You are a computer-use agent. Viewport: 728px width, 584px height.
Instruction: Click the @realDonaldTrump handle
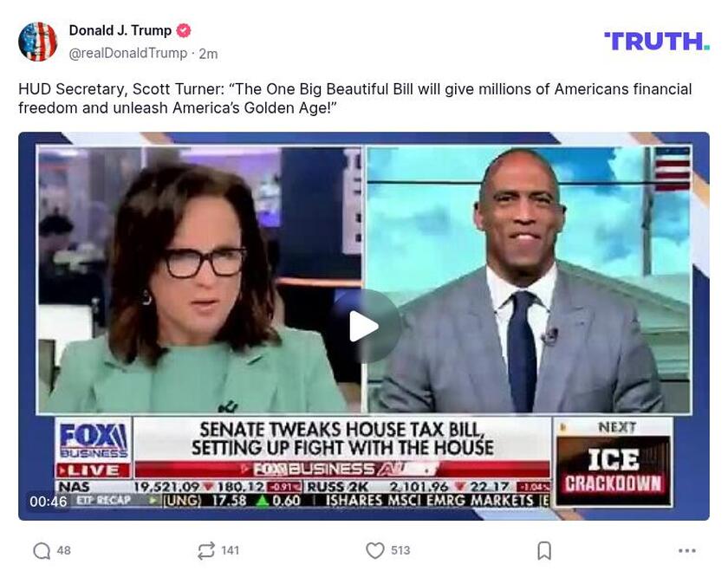128,54
